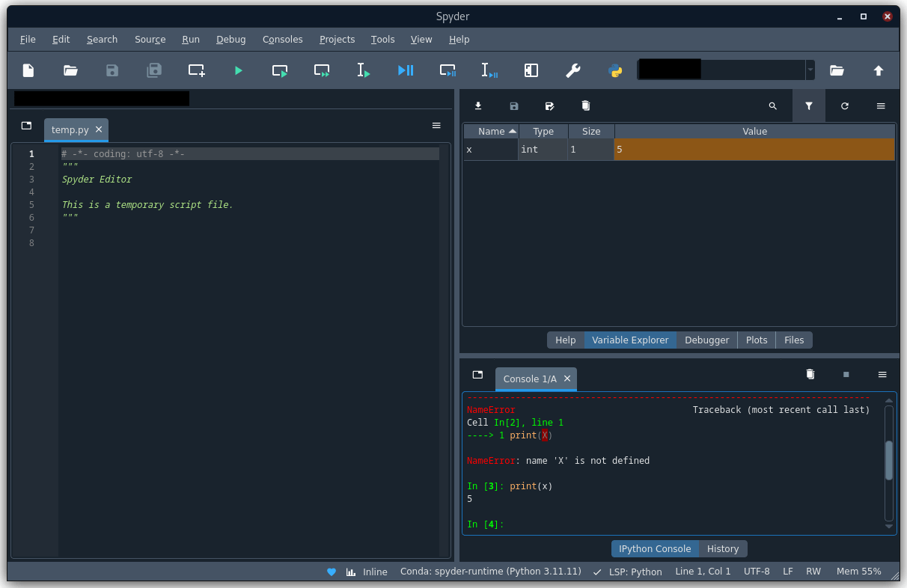
Task: Import data in Variable Explorer
Action: click(478, 106)
